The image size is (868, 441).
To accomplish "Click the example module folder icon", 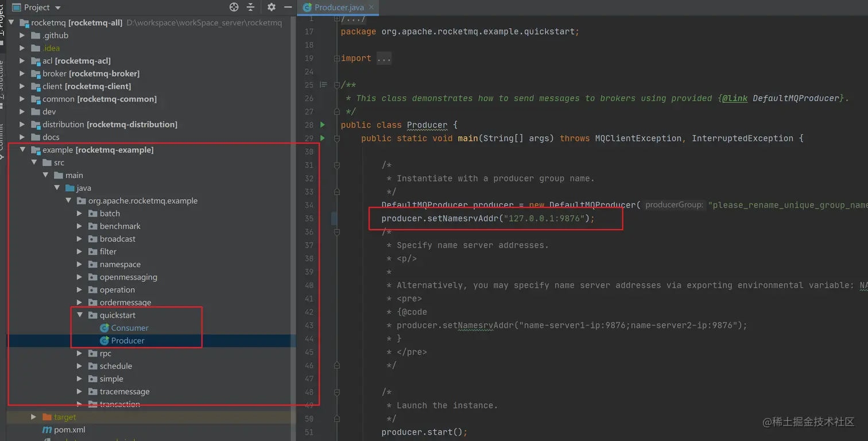I will pos(36,150).
